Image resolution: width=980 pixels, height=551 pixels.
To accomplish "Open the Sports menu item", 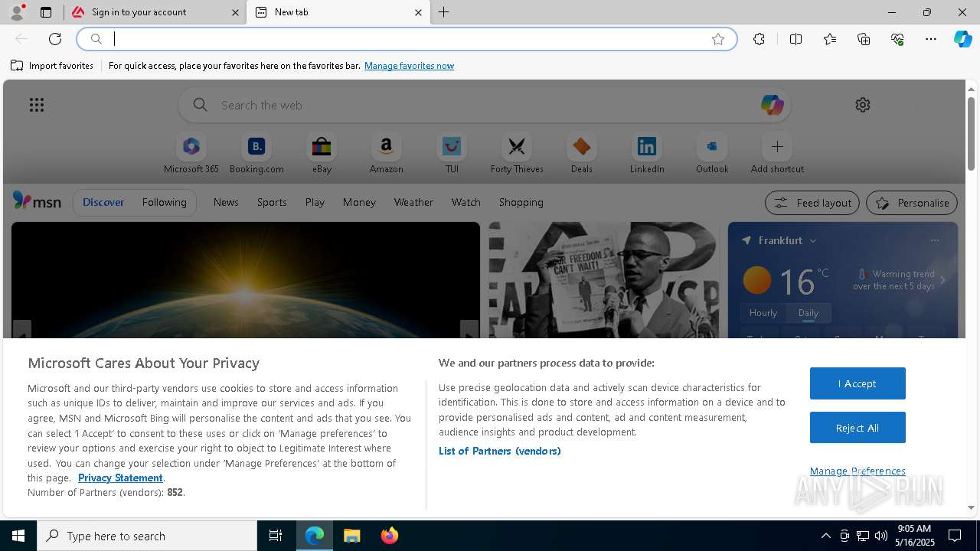I will click(272, 202).
